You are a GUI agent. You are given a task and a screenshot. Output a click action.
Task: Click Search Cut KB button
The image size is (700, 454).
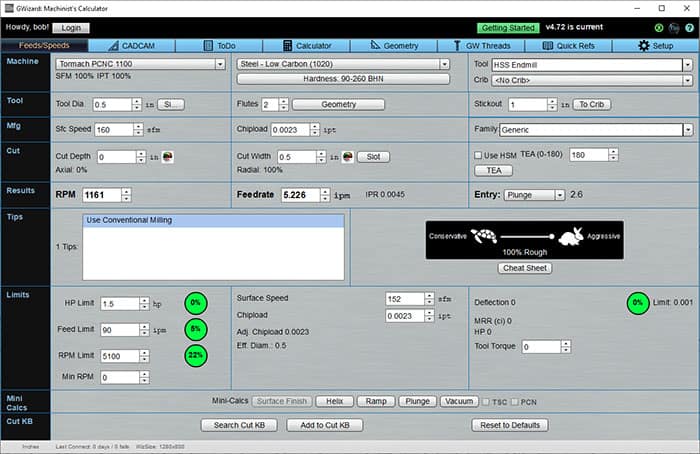(x=239, y=425)
